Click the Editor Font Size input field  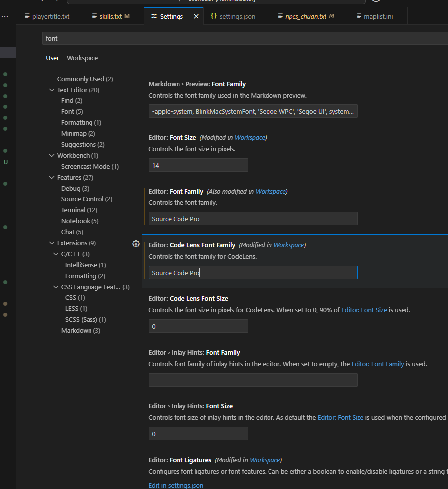(x=198, y=165)
